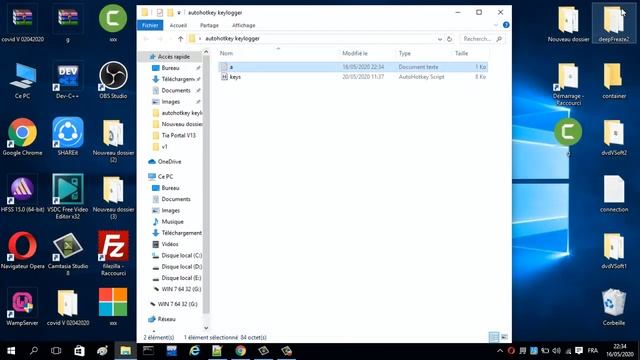Open the Windows Start menu

(x=11, y=351)
